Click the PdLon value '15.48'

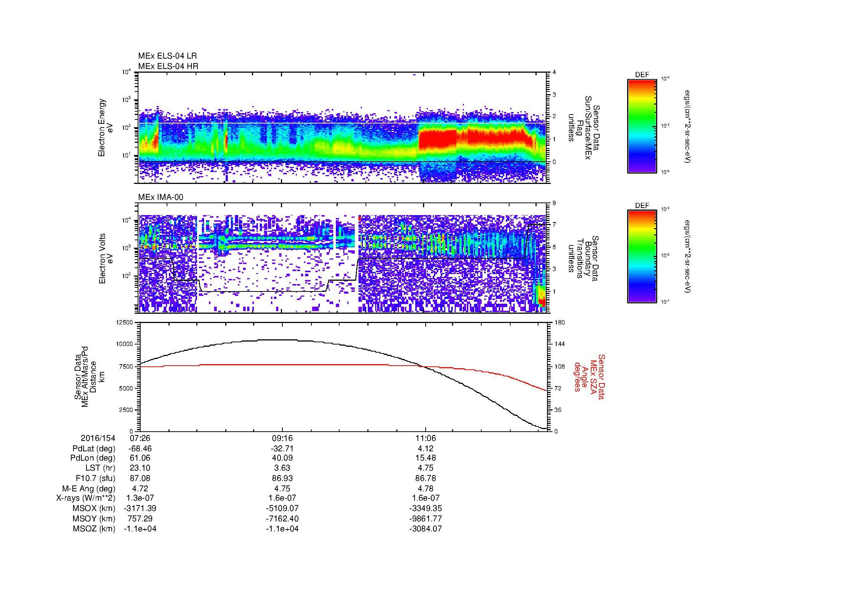pos(426,458)
